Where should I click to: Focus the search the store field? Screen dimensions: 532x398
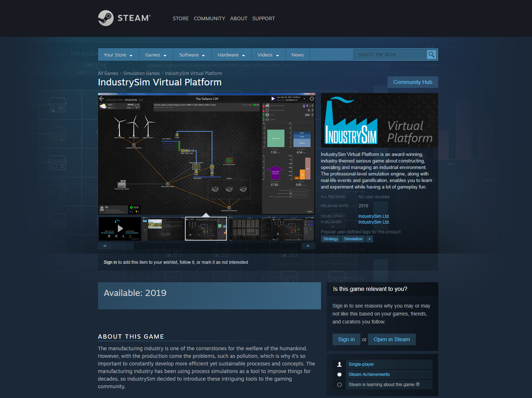point(391,55)
